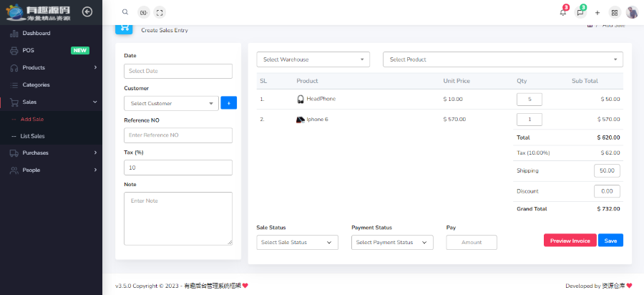Click the NEW badge next to POS

click(80, 51)
